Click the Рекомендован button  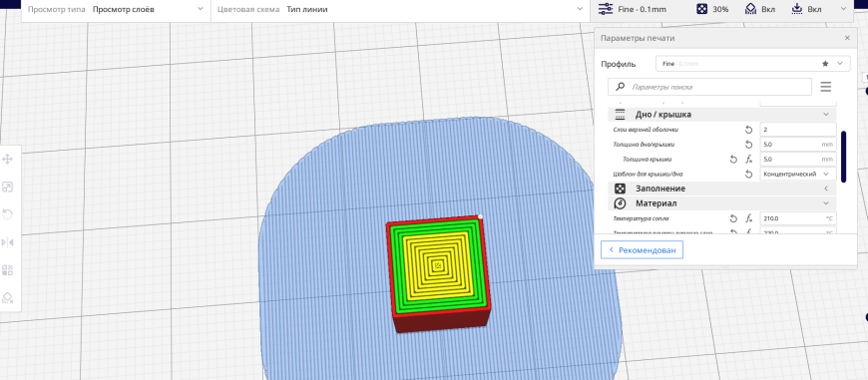click(x=642, y=250)
